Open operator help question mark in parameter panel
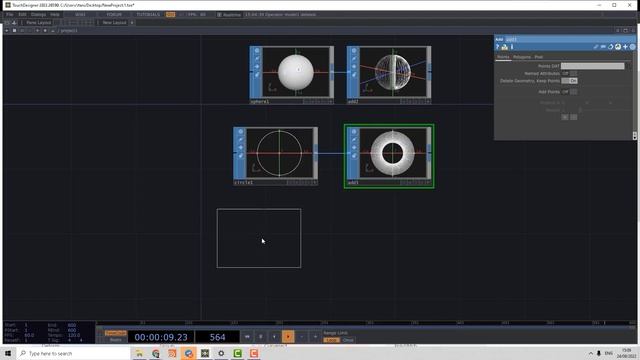The image size is (640, 360). point(498,47)
